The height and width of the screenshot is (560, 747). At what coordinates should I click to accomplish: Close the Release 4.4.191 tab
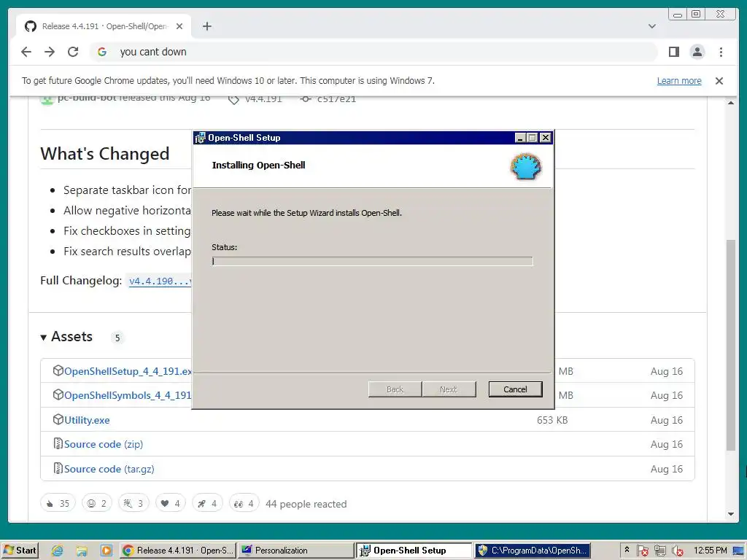point(179,26)
